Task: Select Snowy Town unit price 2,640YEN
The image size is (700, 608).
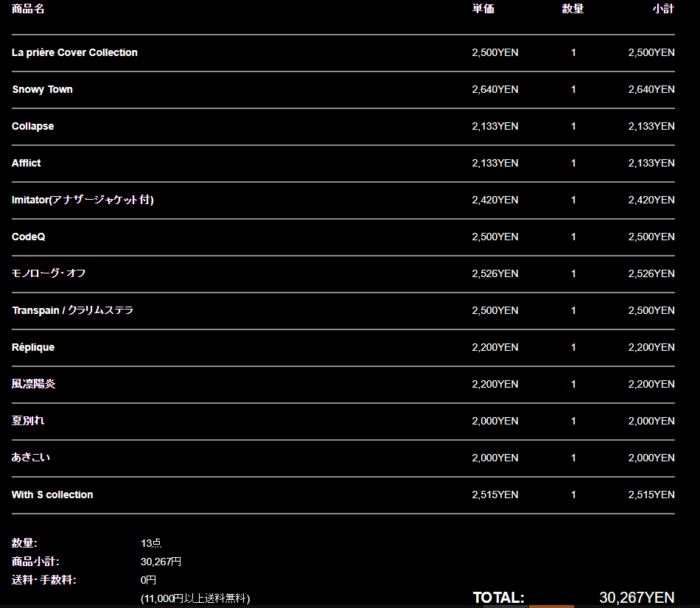Action: (495, 89)
